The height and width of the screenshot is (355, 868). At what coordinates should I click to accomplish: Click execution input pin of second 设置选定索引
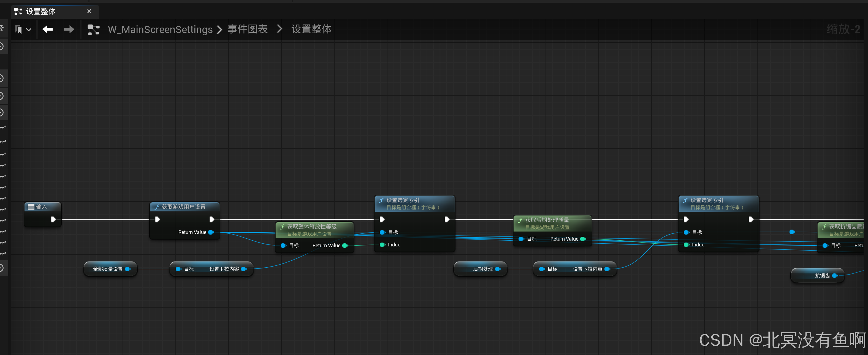686,219
